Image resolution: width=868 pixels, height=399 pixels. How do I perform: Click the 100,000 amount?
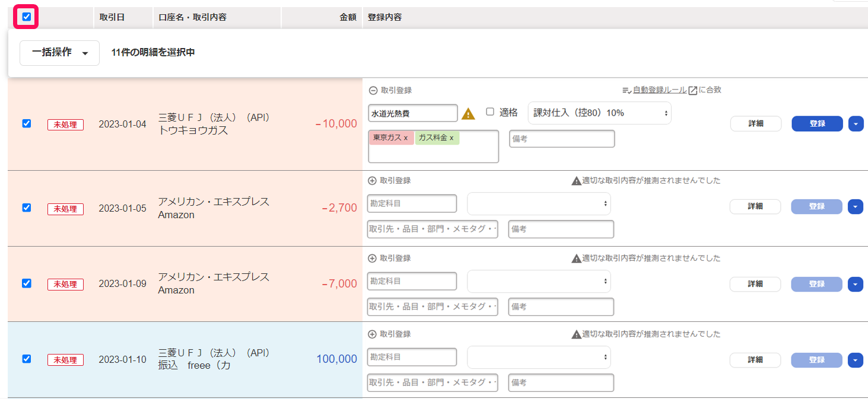pos(337,359)
